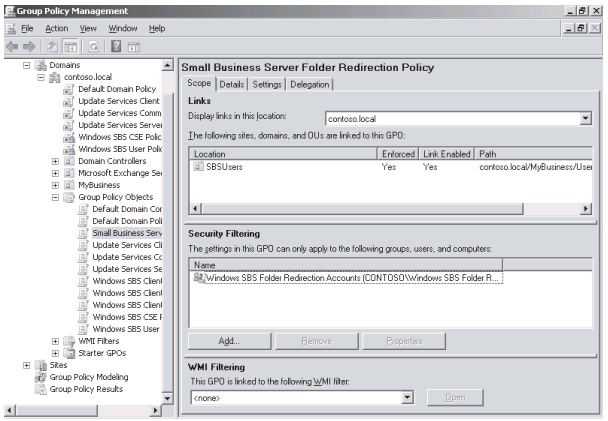Click the Update Services Client link icon
The image size is (608, 421).
(x=69, y=101)
